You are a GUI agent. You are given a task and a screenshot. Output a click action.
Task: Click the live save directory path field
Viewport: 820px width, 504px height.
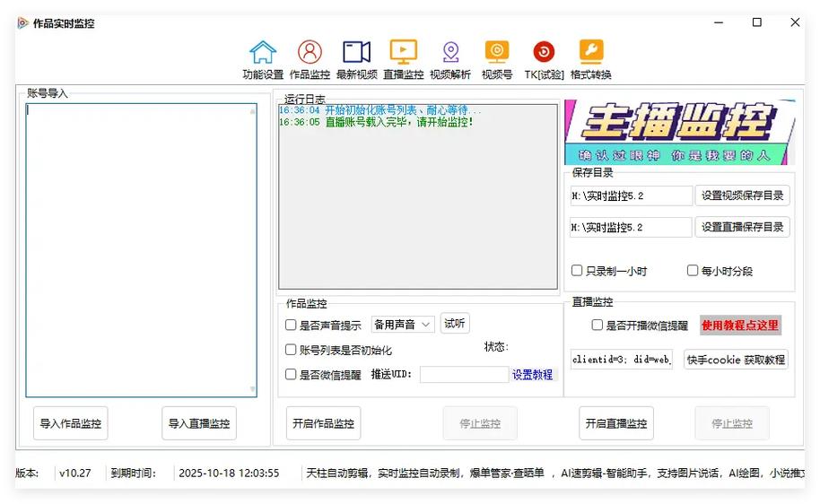point(632,228)
